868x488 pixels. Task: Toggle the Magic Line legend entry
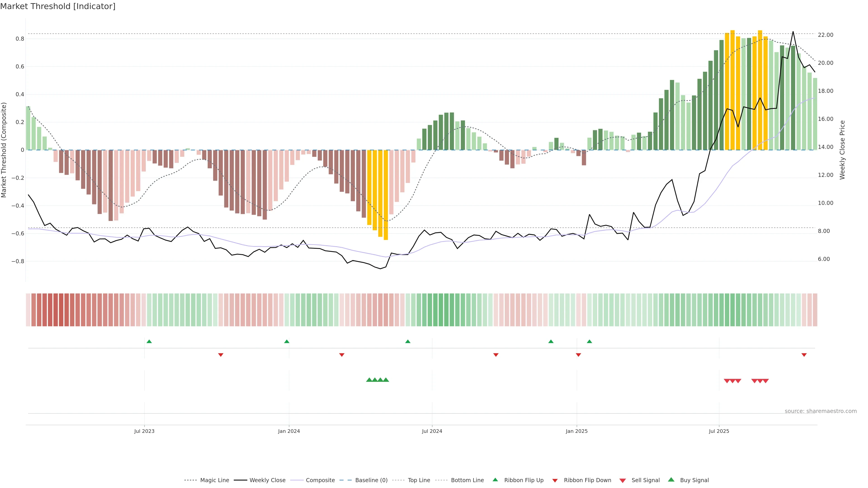pyautogui.click(x=214, y=480)
